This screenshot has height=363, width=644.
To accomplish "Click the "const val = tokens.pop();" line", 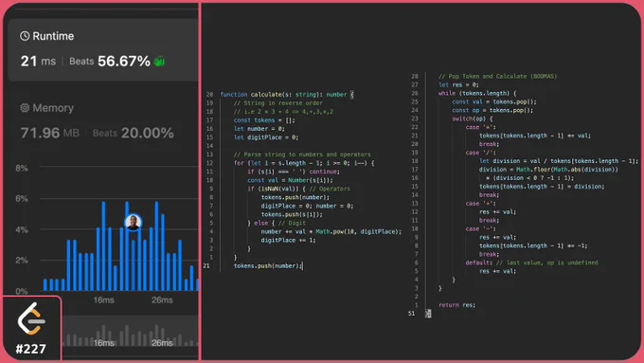I will coord(494,101).
